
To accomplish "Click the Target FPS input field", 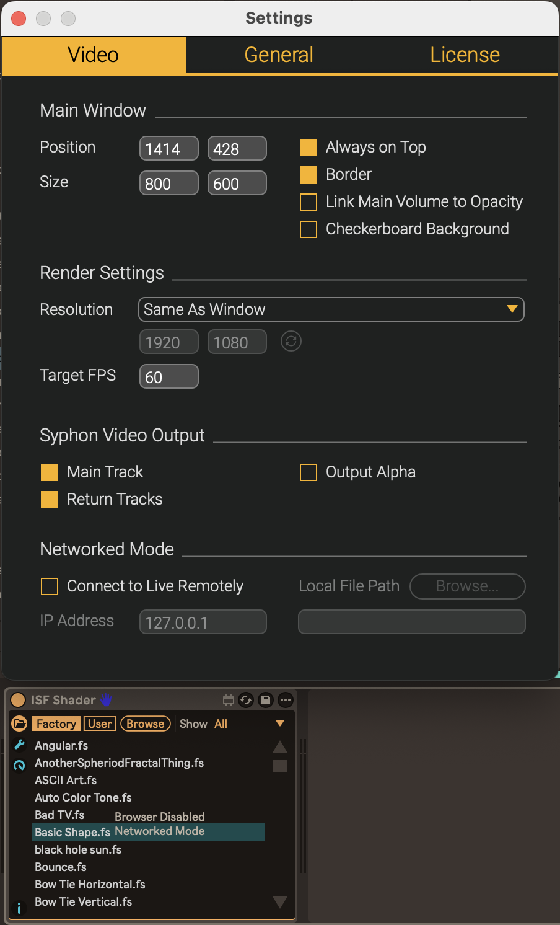I will pyautogui.click(x=168, y=377).
